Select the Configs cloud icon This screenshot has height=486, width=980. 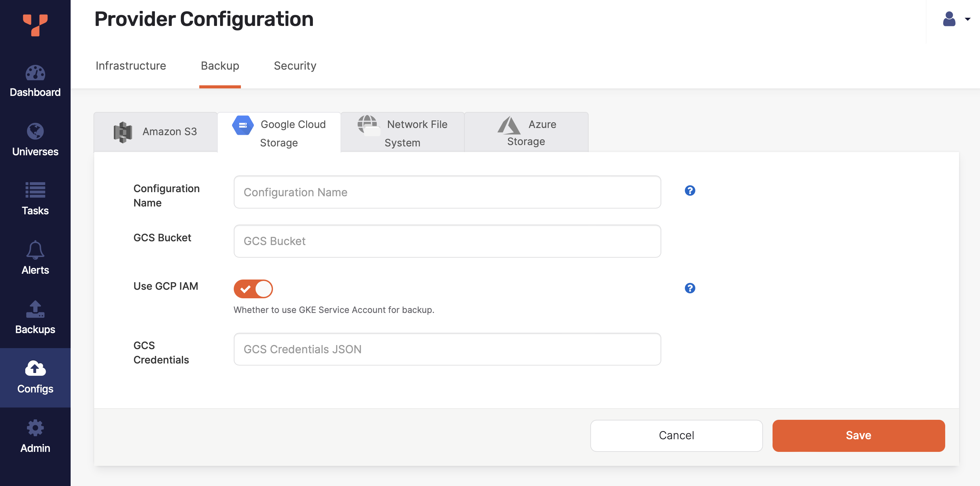pyautogui.click(x=35, y=377)
